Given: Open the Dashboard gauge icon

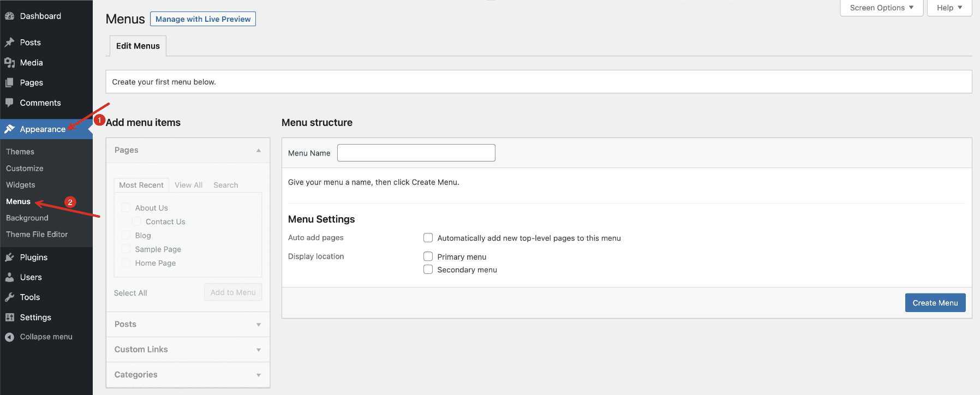Looking at the screenshot, I should [x=9, y=16].
